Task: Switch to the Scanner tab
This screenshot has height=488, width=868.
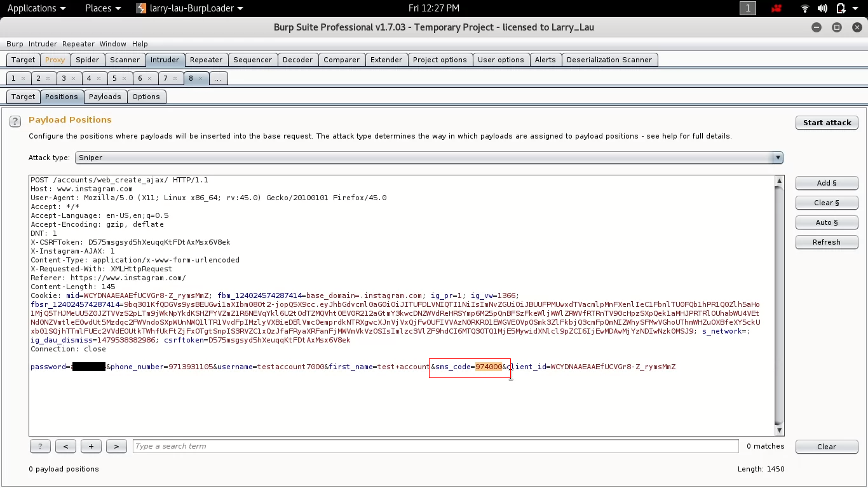Action: click(125, 60)
